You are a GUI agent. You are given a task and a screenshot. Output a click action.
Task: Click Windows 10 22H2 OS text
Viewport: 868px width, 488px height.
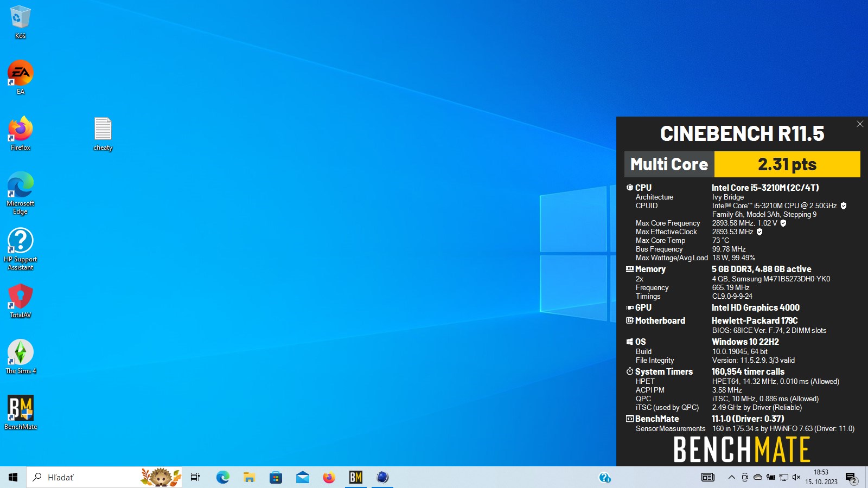coord(745,342)
